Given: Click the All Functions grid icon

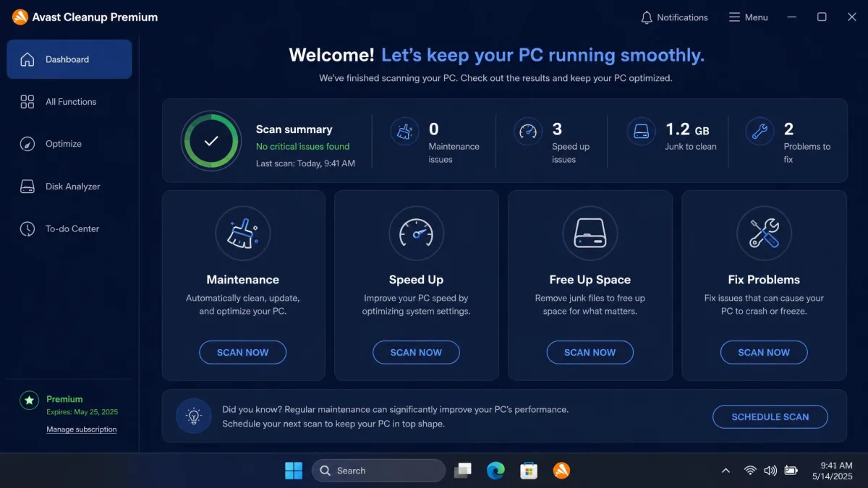Looking at the screenshot, I should tap(27, 102).
